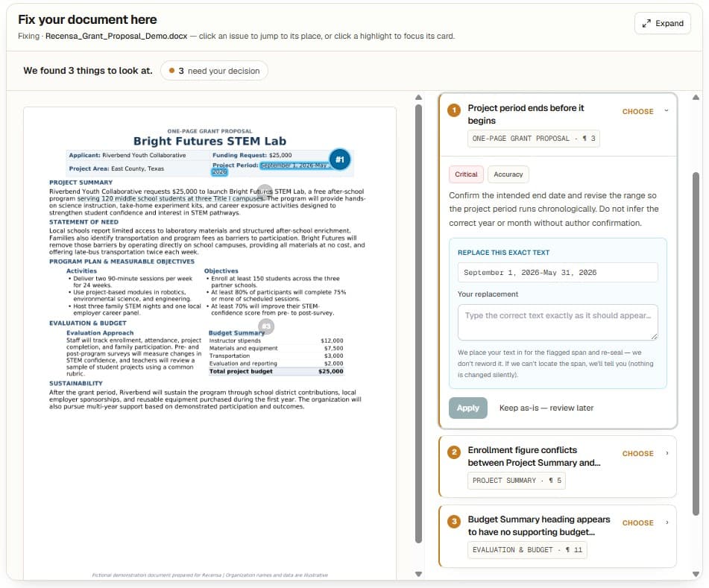Click the 'Enrollment figure conflicts' issue title

pyautogui.click(x=534, y=456)
